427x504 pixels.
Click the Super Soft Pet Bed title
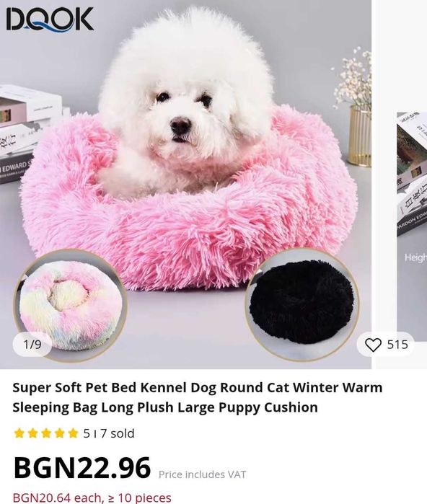(x=198, y=397)
